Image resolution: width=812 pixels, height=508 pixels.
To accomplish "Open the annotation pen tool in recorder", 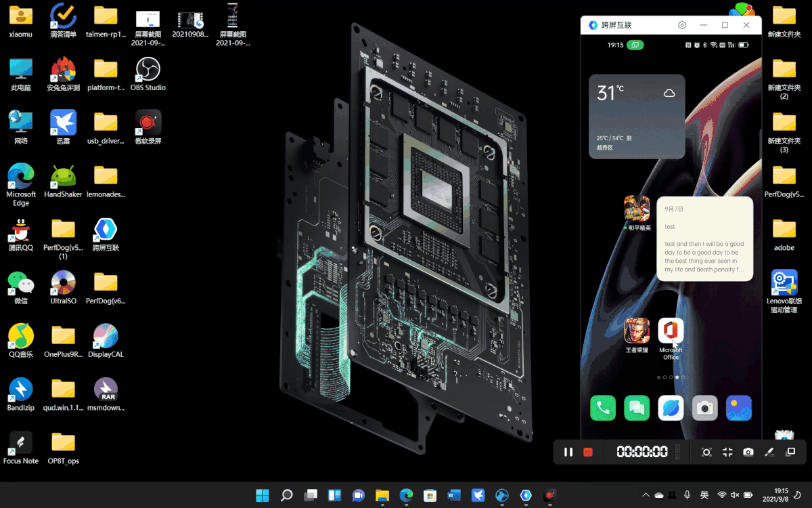I will point(769,452).
